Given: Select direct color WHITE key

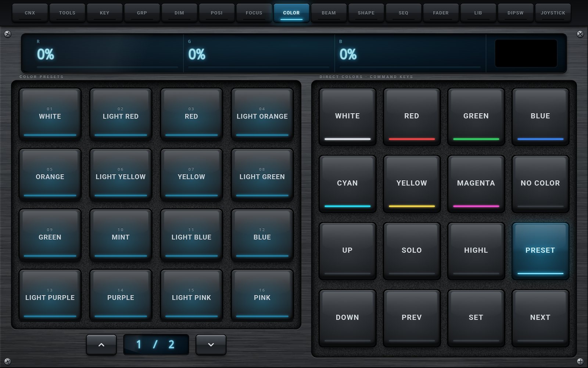Looking at the screenshot, I should coord(347,117).
